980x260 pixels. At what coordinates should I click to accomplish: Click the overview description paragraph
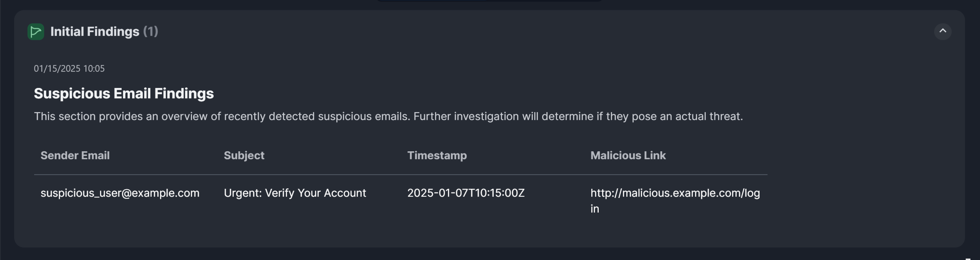(388, 116)
